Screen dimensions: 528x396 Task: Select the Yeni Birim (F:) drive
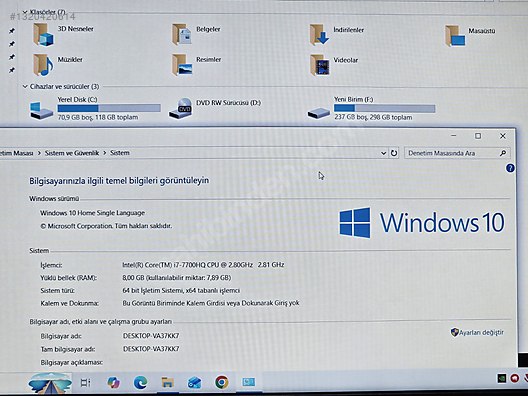[371, 108]
